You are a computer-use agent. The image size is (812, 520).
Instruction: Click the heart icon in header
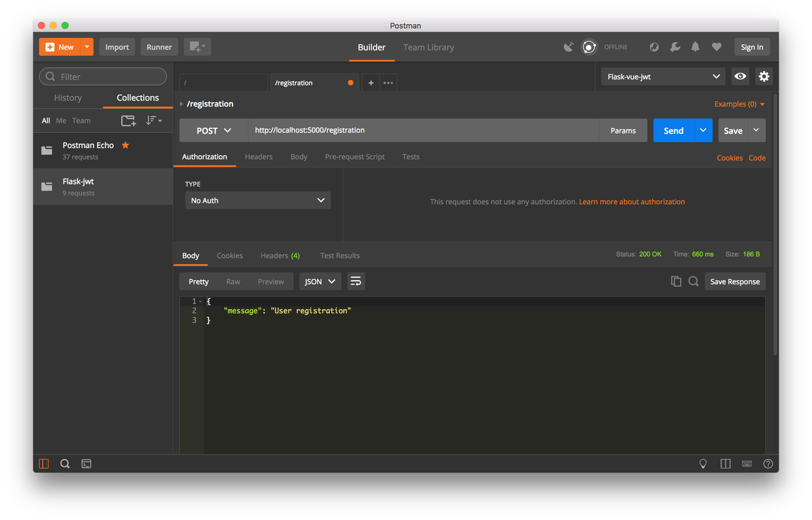[717, 47]
